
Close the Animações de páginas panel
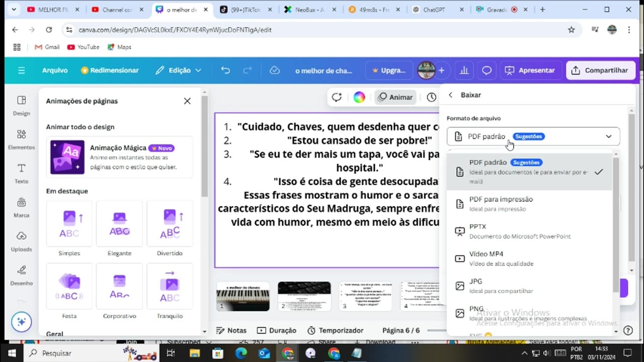pos(187,101)
